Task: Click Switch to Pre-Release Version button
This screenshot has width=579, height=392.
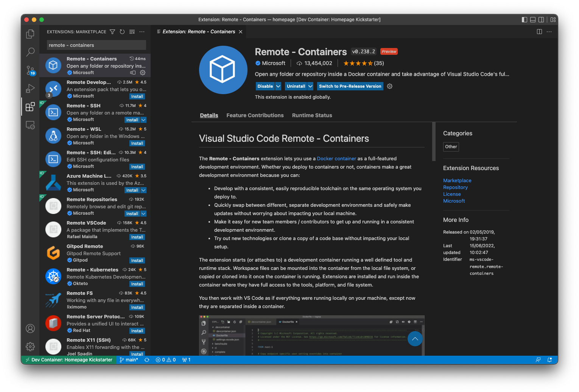Action: point(350,86)
